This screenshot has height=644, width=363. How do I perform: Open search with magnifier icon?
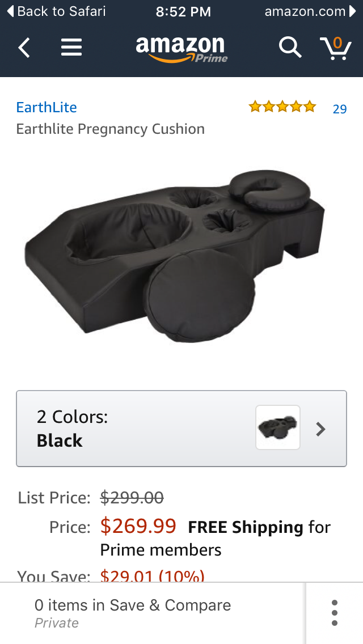click(290, 47)
